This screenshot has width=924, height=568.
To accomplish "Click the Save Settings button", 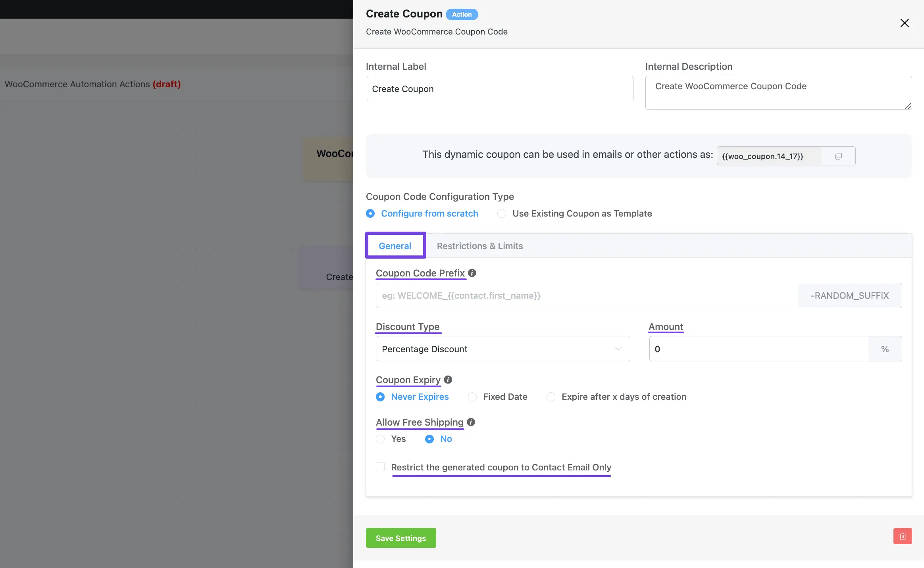I will (x=401, y=538).
